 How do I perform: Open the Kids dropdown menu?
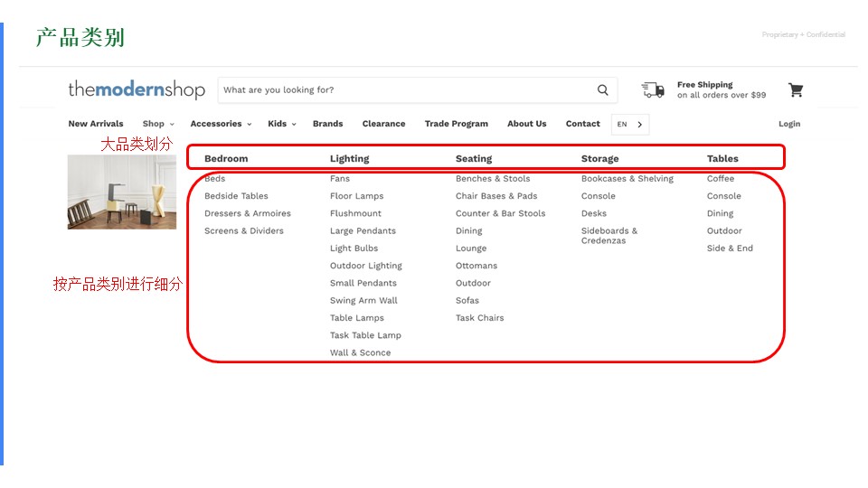tap(281, 124)
